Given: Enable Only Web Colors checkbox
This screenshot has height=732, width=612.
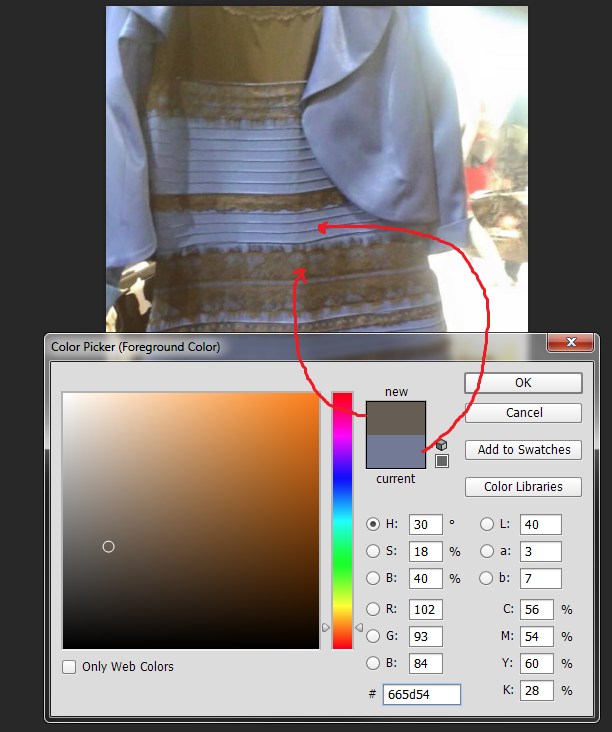Looking at the screenshot, I should [x=69, y=667].
